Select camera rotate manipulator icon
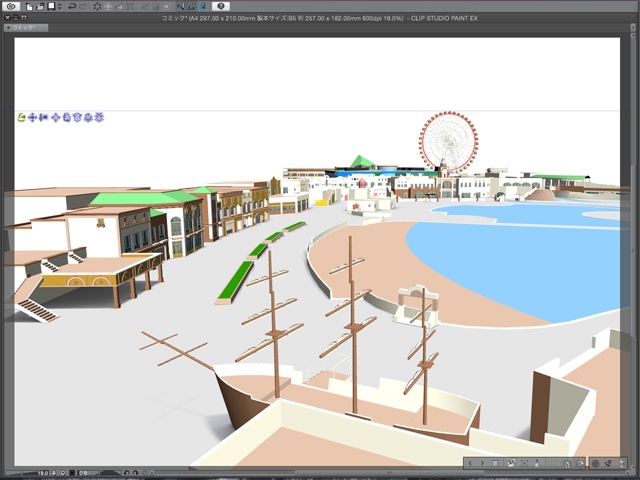 [x=22, y=118]
